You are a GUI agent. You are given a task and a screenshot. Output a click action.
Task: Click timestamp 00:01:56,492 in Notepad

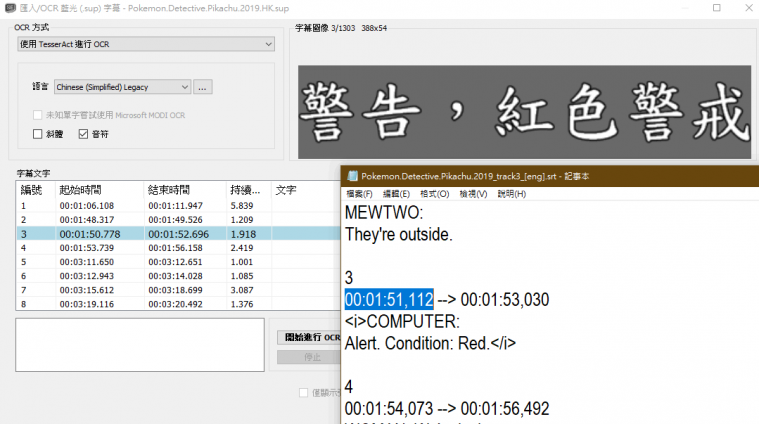pyautogui.click(x=505, y=409)
